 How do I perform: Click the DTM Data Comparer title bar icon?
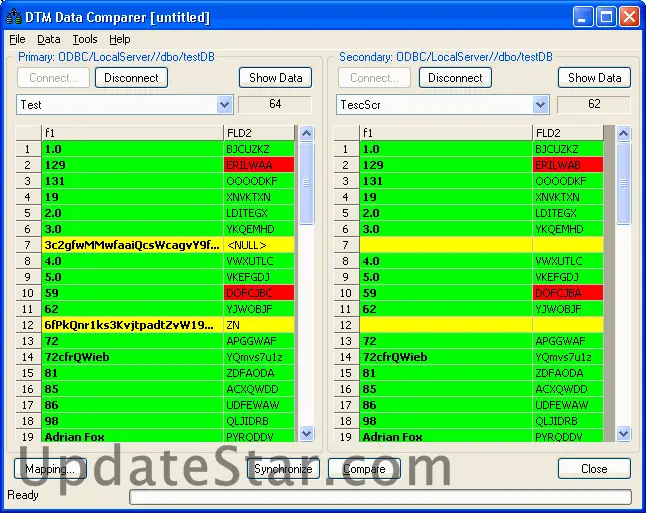(x=14, y=17)
